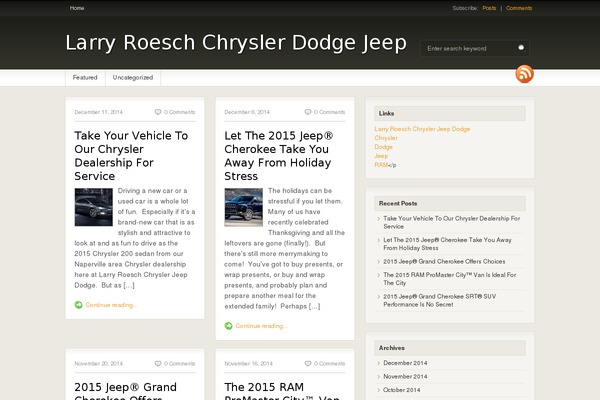Screen dimensions: 600x400
Task: Subscribe to Posts feed link
Action: point(489,8)
